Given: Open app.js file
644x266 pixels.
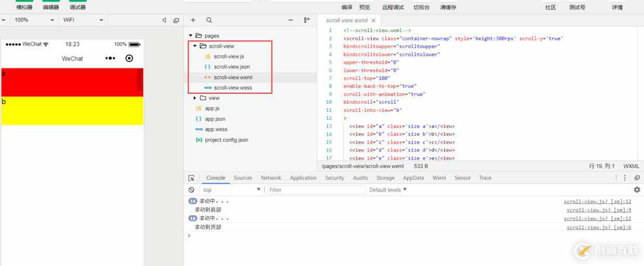Looking at the screenshot, I should point(212,108).
